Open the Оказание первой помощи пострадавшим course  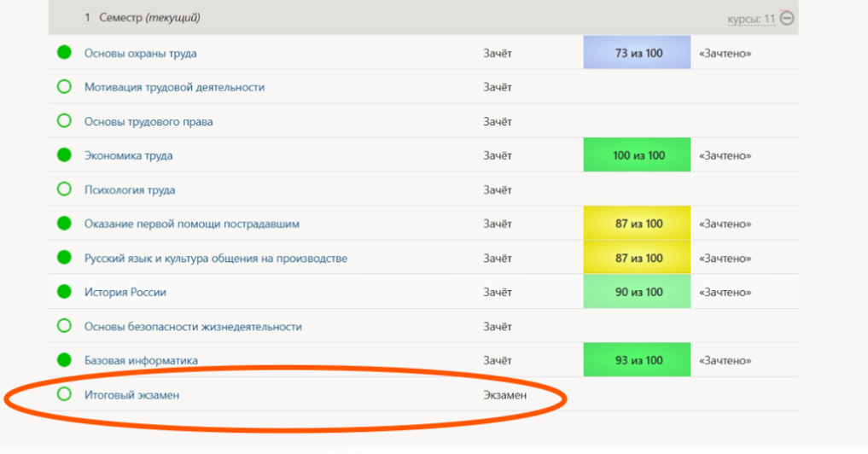(191, 224)
